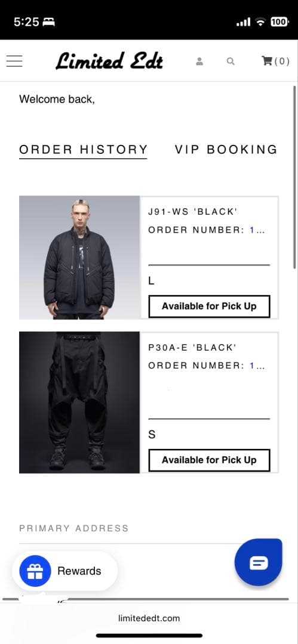Open the J91-WS order number link
The height and width of the screenshot is (644, 298).
click(x=257, y=230)
